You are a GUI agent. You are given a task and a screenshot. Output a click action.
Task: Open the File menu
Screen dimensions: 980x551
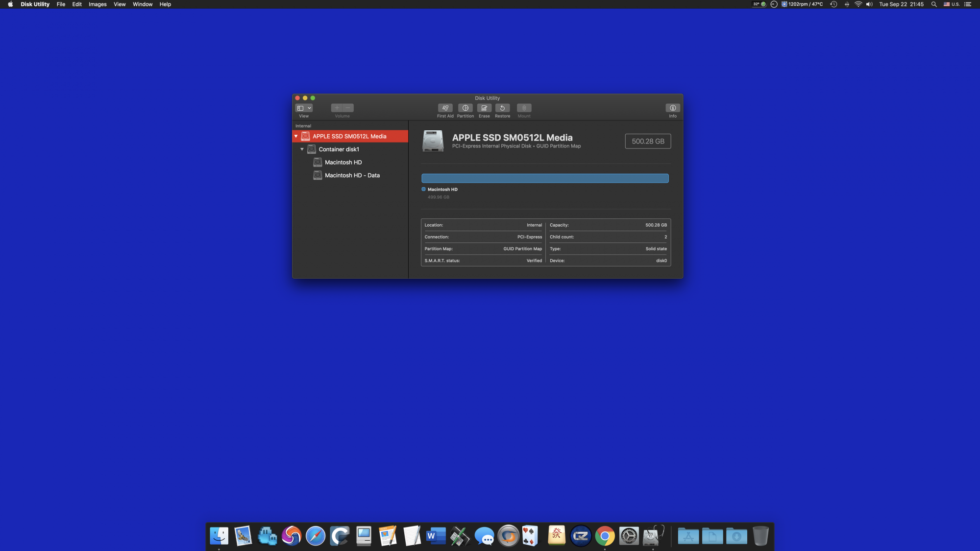pyautogui.click(x=61, y=4)
